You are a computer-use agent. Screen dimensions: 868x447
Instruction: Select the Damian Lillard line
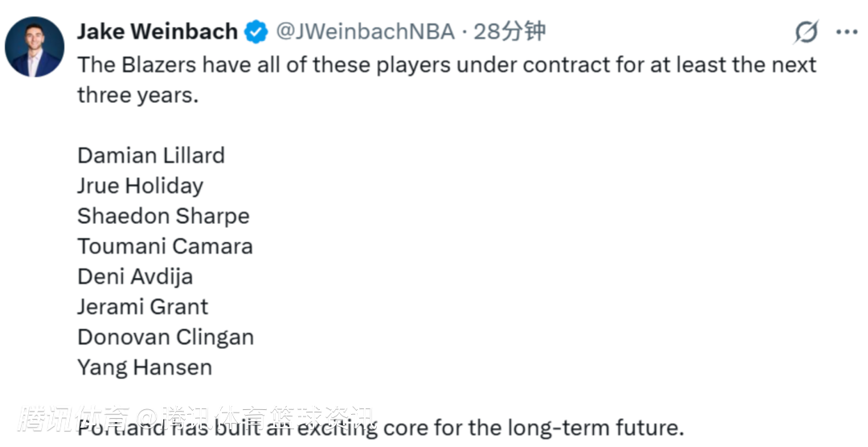pyautogui.click(x=151, y=155)
